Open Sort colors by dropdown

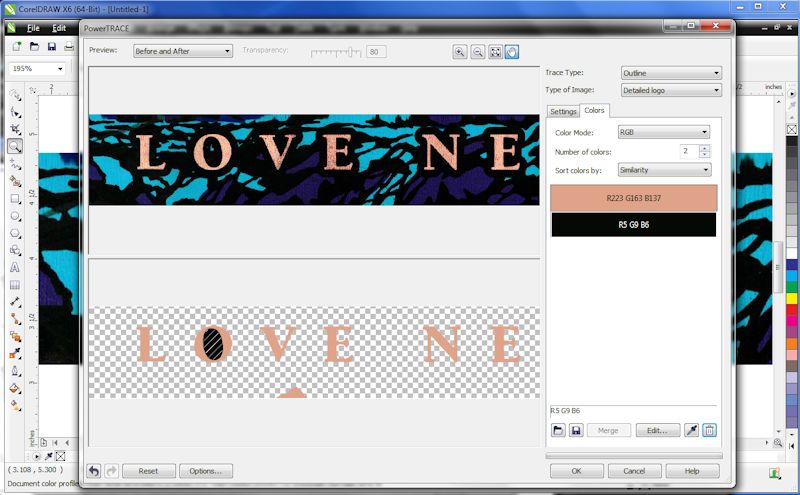[663, 170]
